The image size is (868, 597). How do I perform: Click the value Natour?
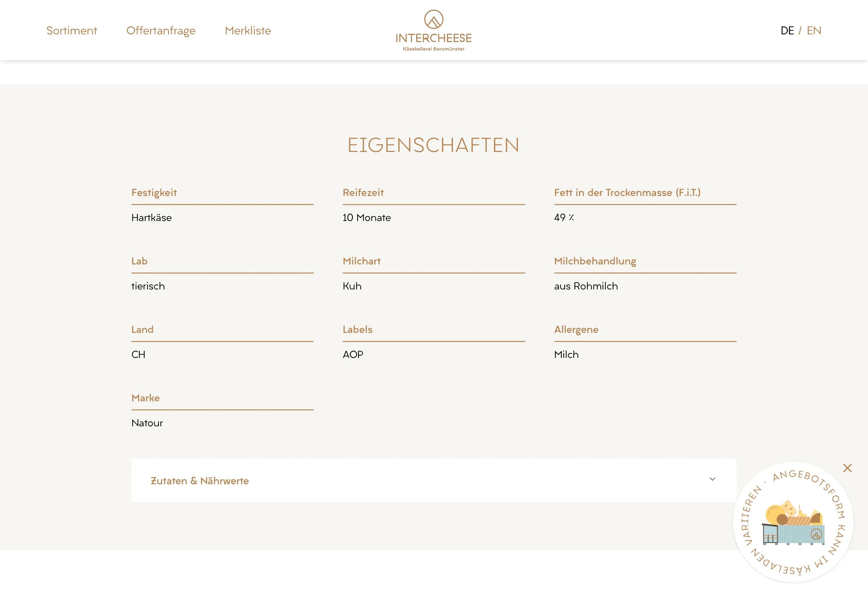pos(147,423)
